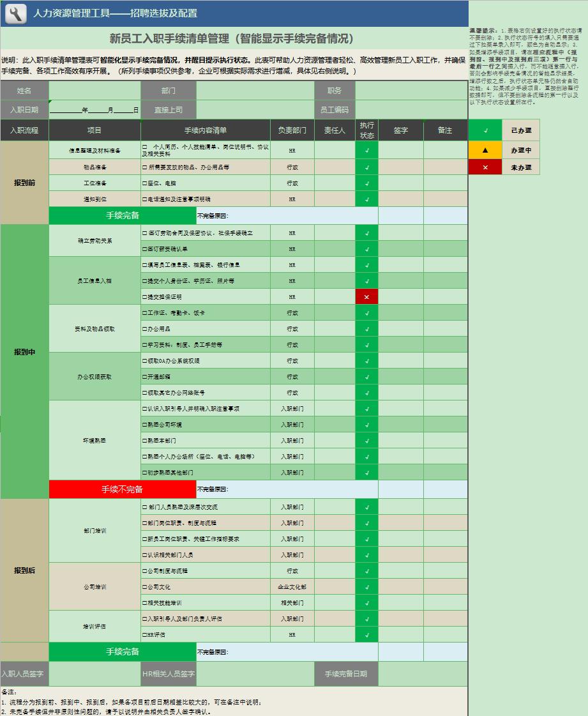Click the checkmark status on HR评估 row
The height and width of the screenshot is (716, 588).
click(365, 634)
